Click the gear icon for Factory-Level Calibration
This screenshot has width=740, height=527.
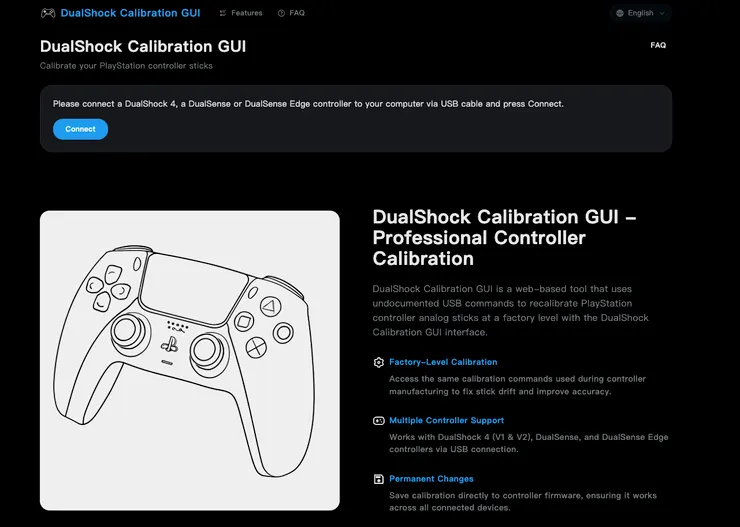coord(378,362)
